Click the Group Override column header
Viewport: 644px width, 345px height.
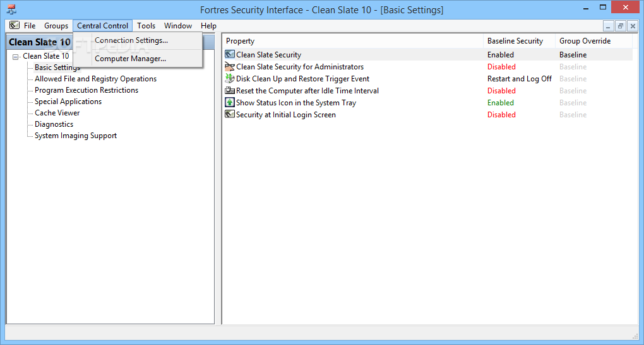(593, 41)
